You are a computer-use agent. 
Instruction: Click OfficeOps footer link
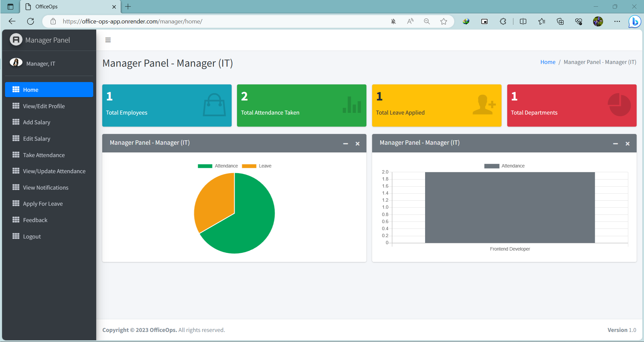click(163, 330)
